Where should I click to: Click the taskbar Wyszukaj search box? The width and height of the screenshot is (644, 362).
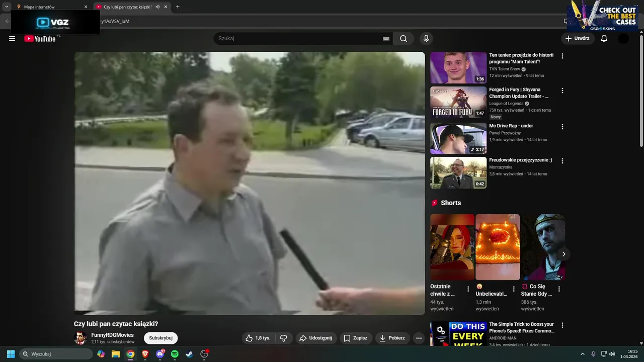[x=56, y=354]
